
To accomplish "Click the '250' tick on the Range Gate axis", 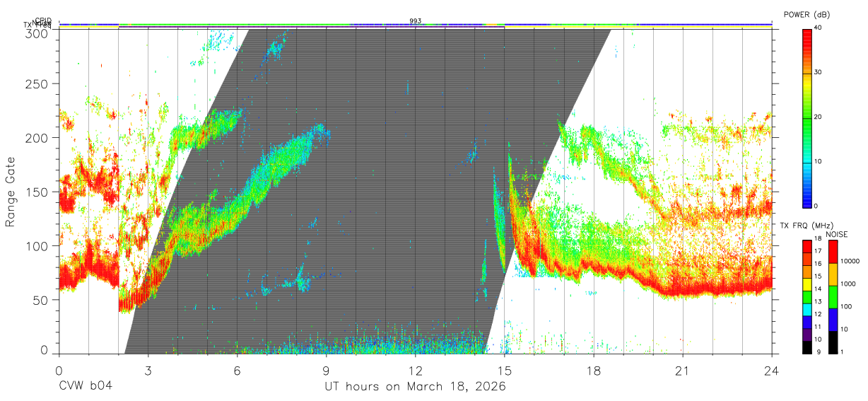I will [38, 83].
